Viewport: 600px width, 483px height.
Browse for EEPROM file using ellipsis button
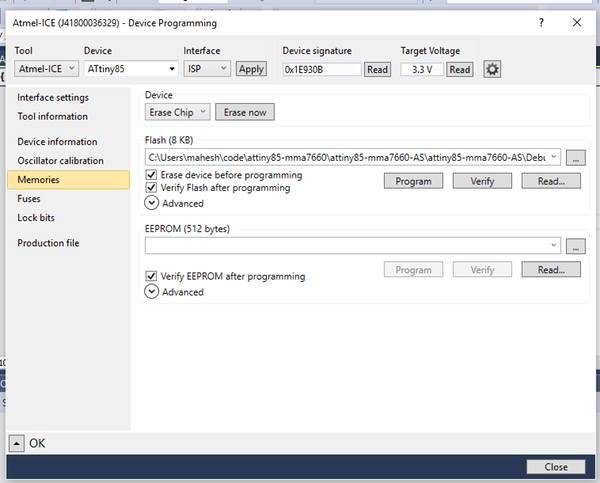575,245
